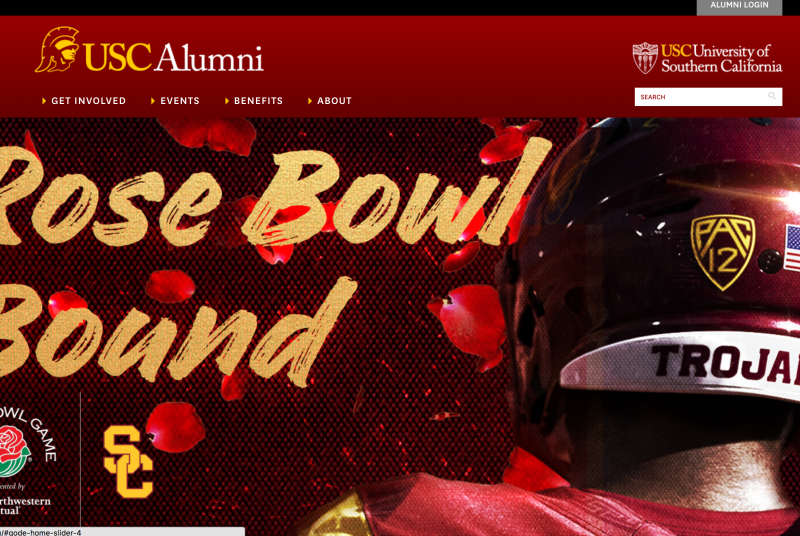
Task: Click the Rose Bowl Bound slider banner
Action: click(400, 326)
